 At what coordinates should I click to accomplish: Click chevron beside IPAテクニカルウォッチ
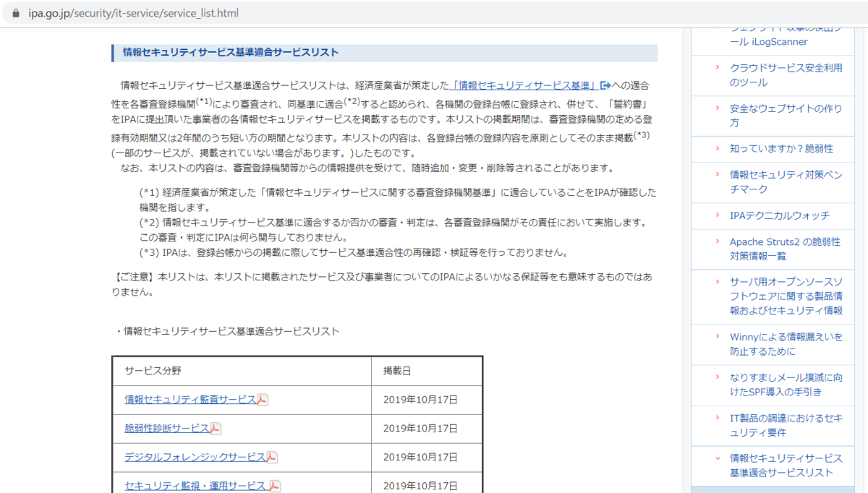coord(717,215)
